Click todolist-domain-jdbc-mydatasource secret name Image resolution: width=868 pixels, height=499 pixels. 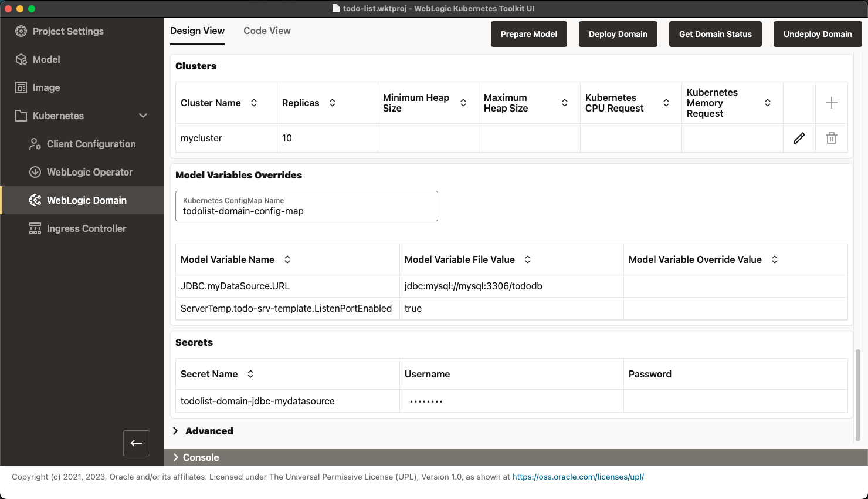click(257, 401)
